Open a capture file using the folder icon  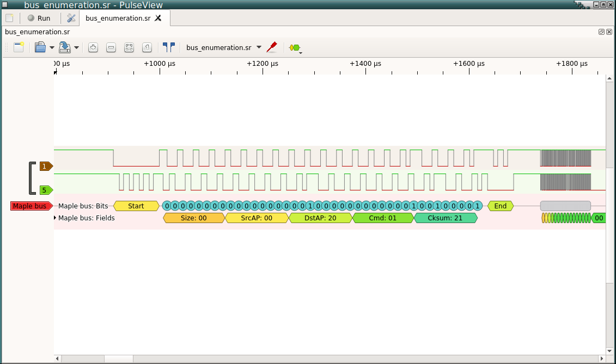pyautogui.click(x=40, y=47)
